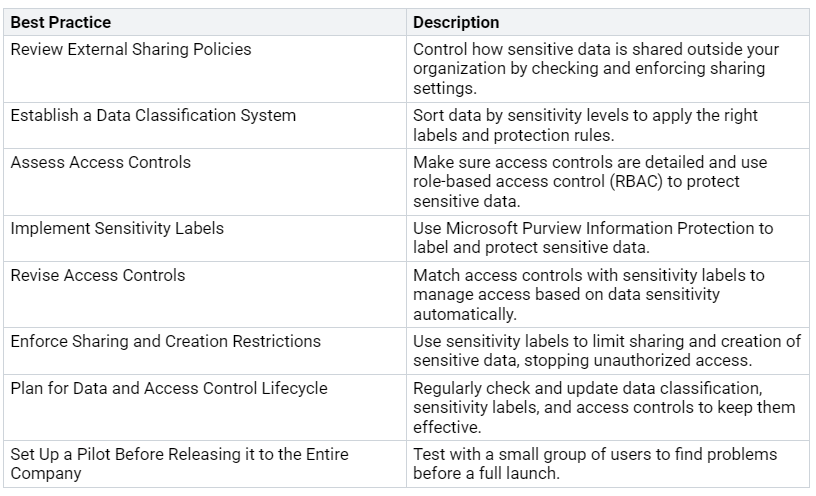Click description about sharing data outside your organization
The height and width of the screenshot is (496, 816).
pyautogui.click(x=596, y=49)
